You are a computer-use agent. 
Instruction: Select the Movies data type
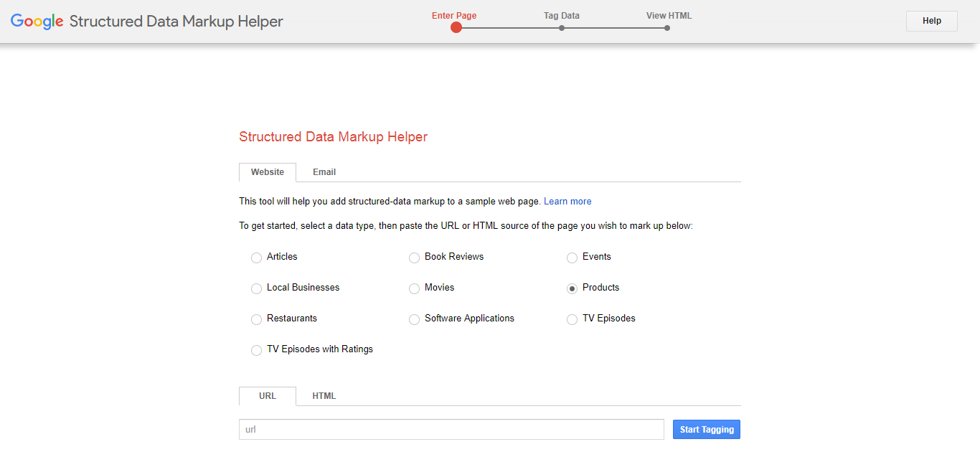pyautogui.click(x=415, y=288)
